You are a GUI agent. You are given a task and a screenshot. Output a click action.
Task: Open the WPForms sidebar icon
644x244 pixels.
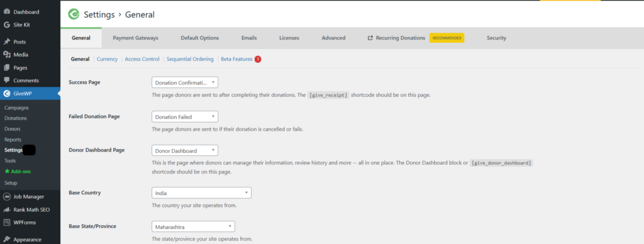tap(6, 223)
